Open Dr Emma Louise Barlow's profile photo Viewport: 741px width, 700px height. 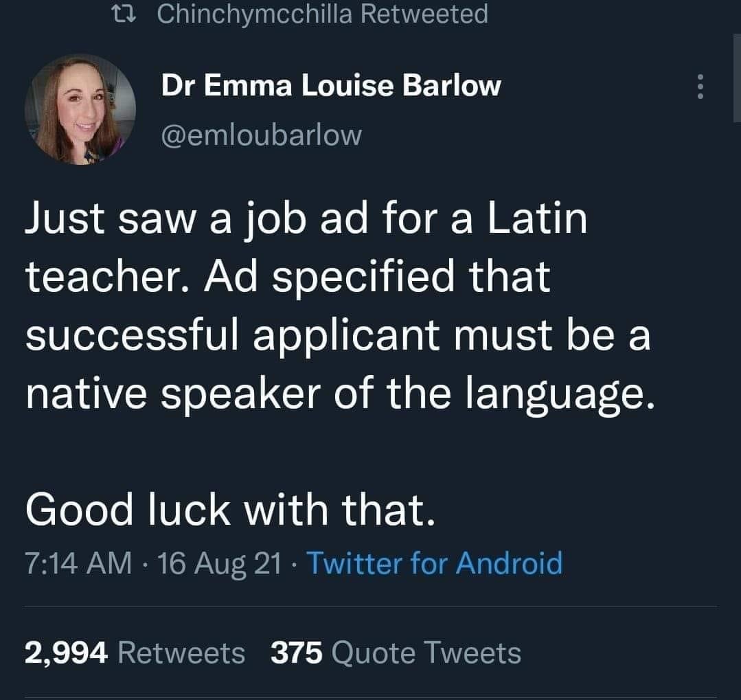(80, 109)
